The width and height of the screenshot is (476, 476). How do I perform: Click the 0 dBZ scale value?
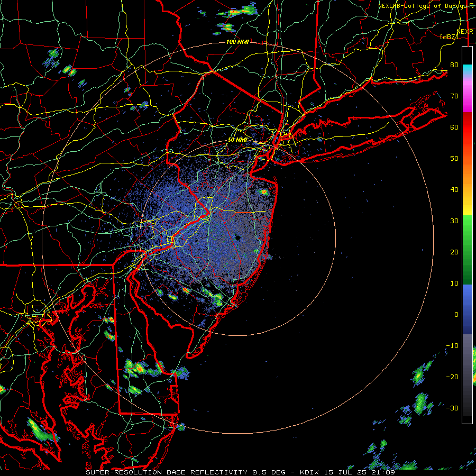pyautogui.click(x=456, y=315)
